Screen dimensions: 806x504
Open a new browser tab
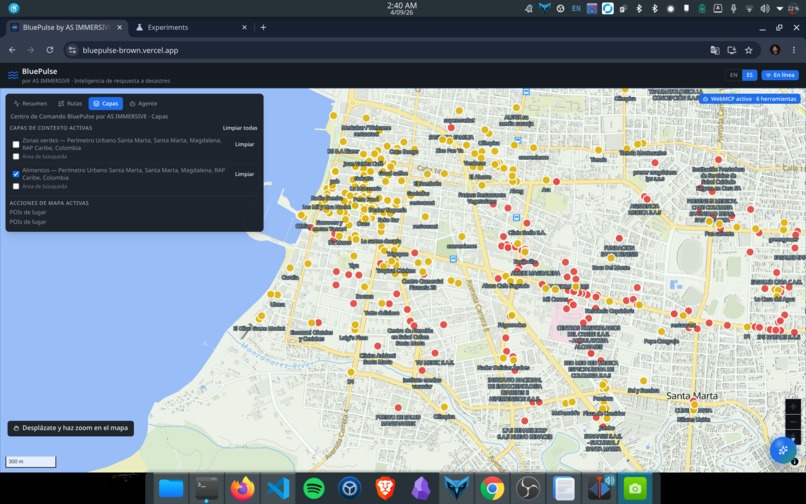point(263,27)
